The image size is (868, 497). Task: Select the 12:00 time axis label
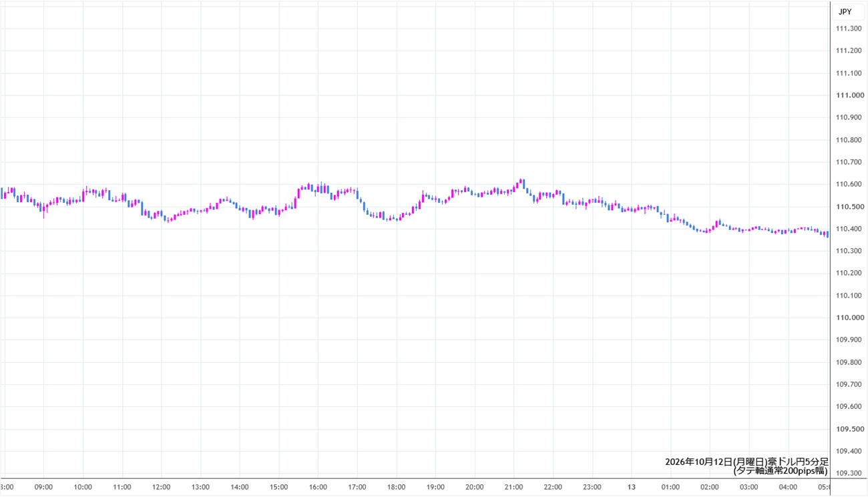161,487
